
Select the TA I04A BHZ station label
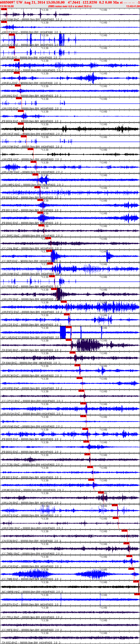[31, 363]
